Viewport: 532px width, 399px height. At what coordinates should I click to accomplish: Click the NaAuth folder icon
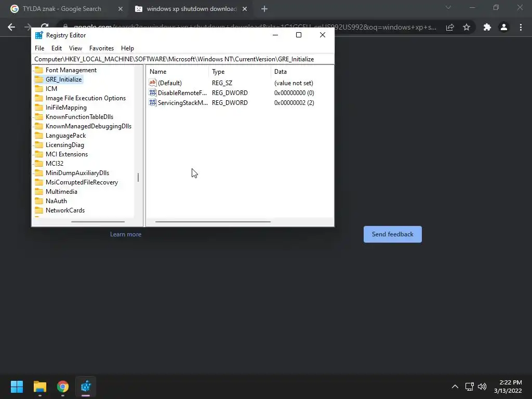39,201
